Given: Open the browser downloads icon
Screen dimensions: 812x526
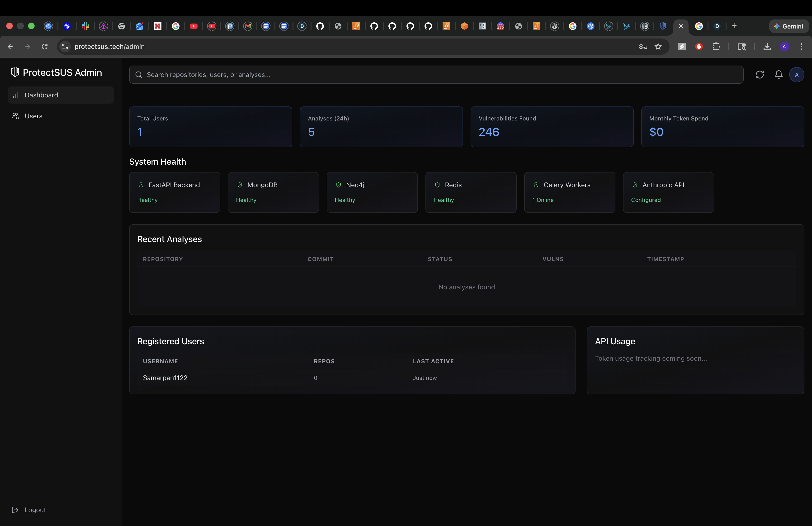Looking at the screenshot, I should 767,46.
